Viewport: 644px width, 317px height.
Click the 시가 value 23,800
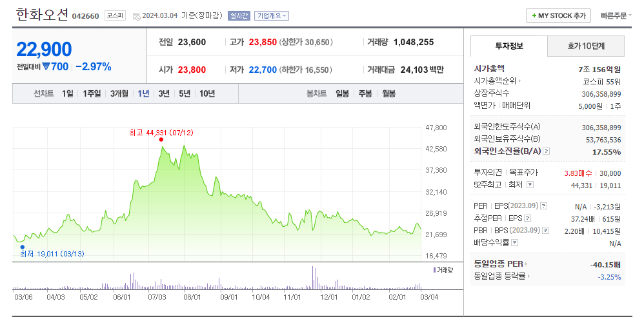coord(192,70)
